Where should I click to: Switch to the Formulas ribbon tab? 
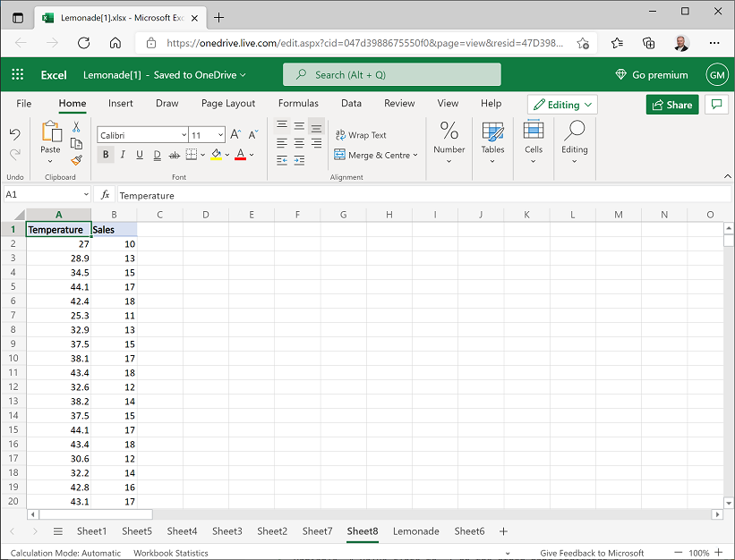[298, 103]
